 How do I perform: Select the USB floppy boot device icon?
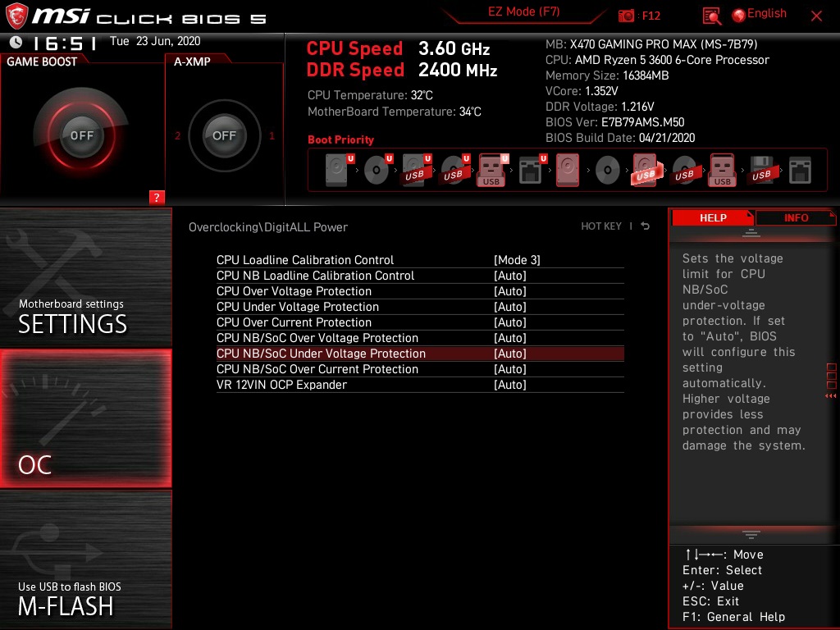coord(761,170)
